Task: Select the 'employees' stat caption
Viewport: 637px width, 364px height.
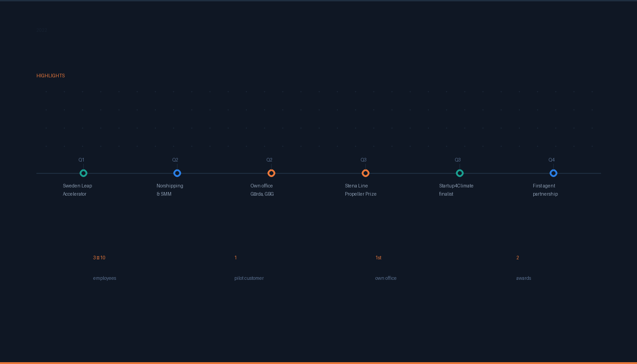Action: (105, 278)
